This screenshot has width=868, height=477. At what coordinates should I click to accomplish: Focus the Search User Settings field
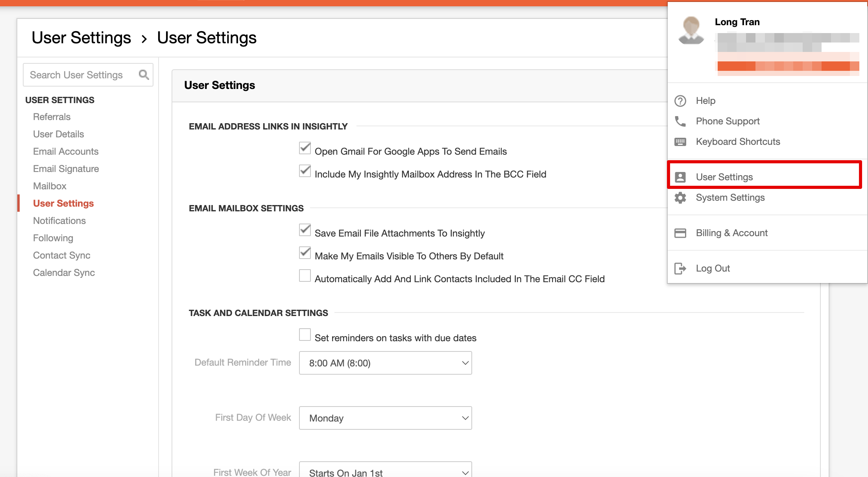pos(81,75)
